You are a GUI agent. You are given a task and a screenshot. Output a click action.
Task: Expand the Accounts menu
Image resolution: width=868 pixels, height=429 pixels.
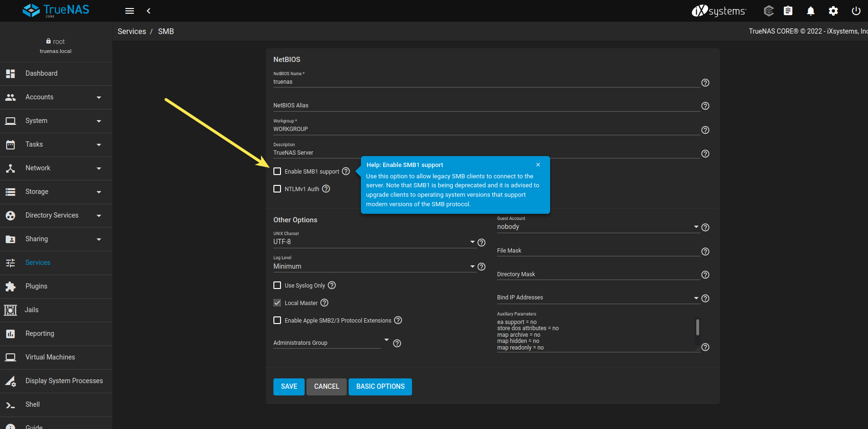[56, 97]
